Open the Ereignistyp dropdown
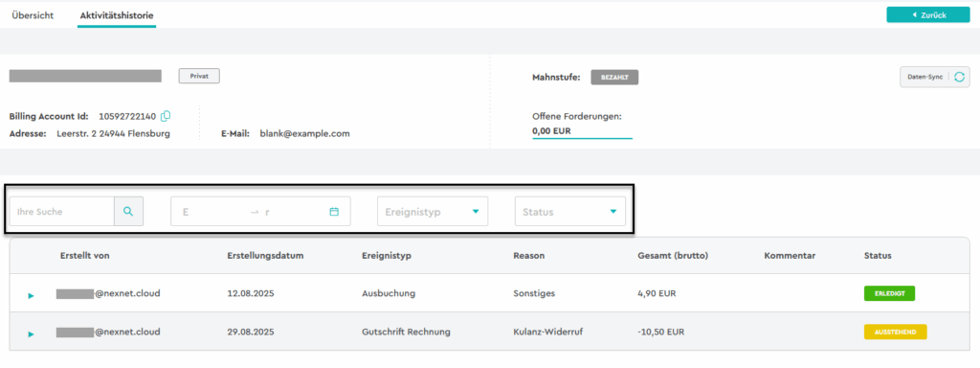Viewport: 980px width, 368px height. pyautogui.click(x=433, y=212)
